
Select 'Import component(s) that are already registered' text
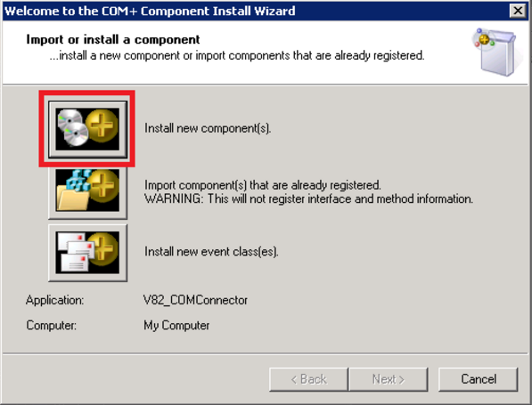point(263,185)
